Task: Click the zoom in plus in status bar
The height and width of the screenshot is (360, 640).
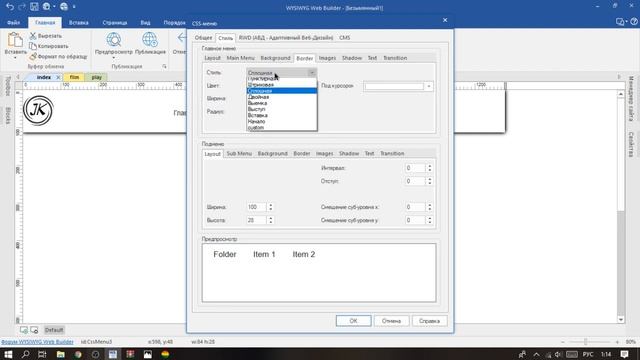Action: click(617, 342)
